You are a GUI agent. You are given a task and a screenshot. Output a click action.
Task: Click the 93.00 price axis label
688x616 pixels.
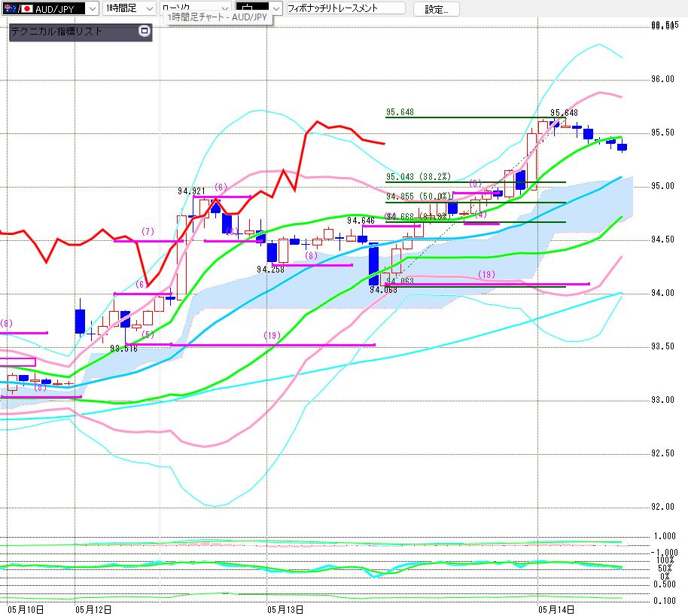coord(662,400)
